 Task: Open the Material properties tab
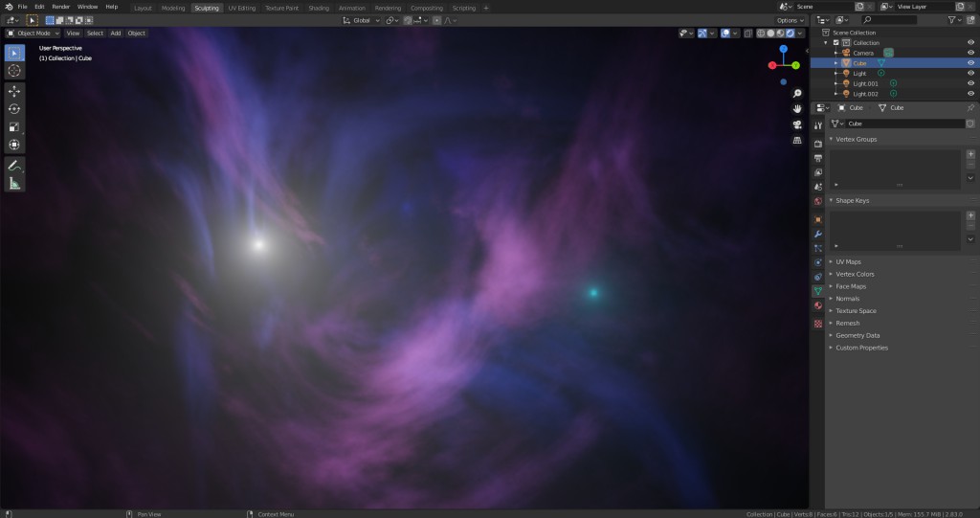click(x=818, y=305)
